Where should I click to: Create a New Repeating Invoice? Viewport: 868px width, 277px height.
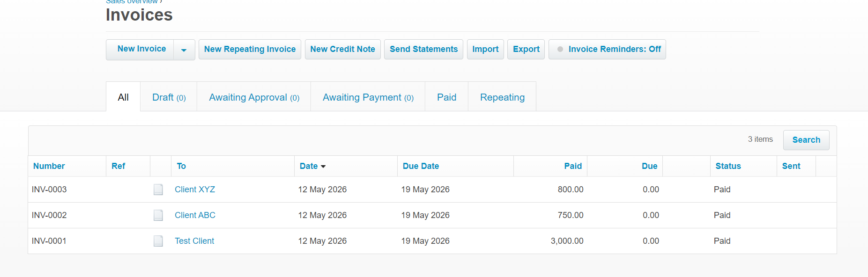250,49
